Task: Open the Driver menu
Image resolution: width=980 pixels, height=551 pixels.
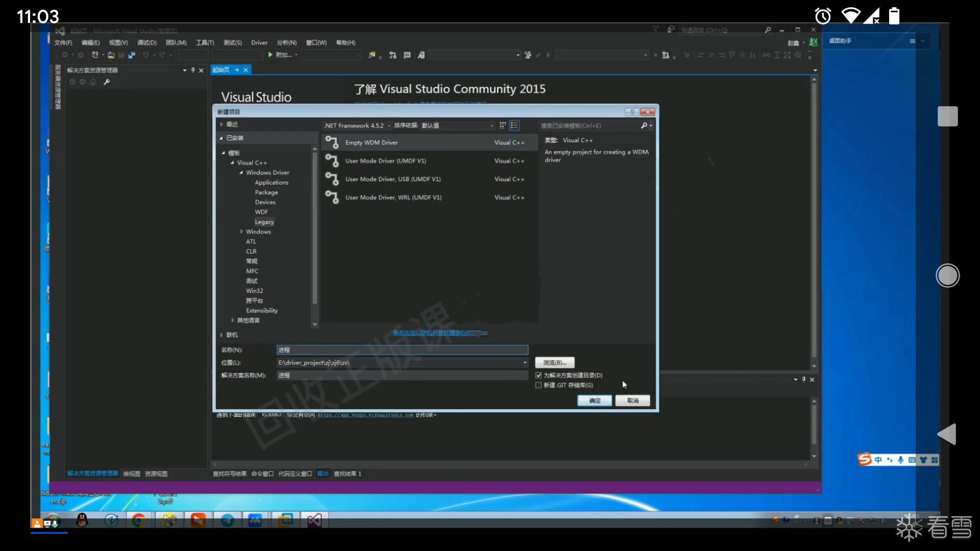Action: click(259, 43)
